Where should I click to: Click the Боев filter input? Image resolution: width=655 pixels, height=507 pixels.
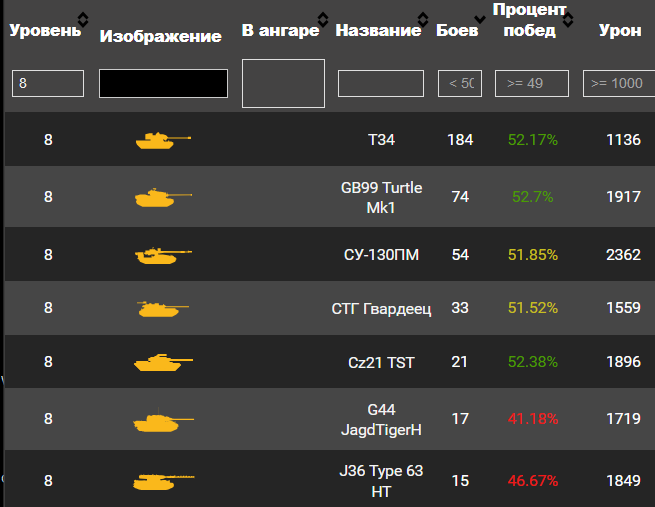click(x=460, y=83)
